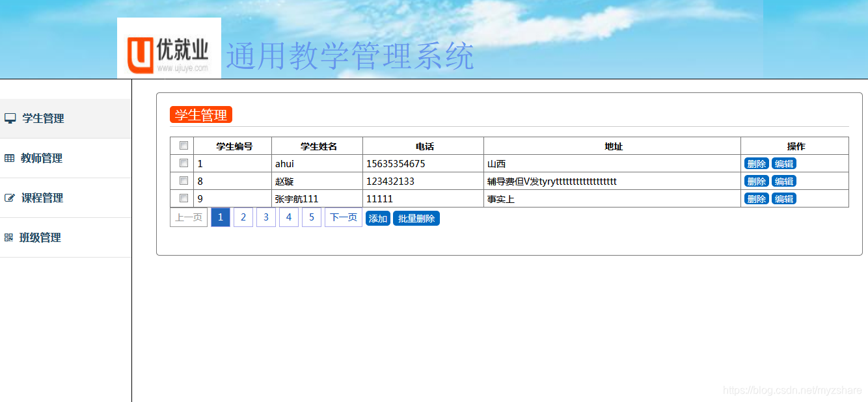This screenshot has width=868, height=402.
Task: Click the table icon beside 教师管理
Action: (x=9, y=158)
